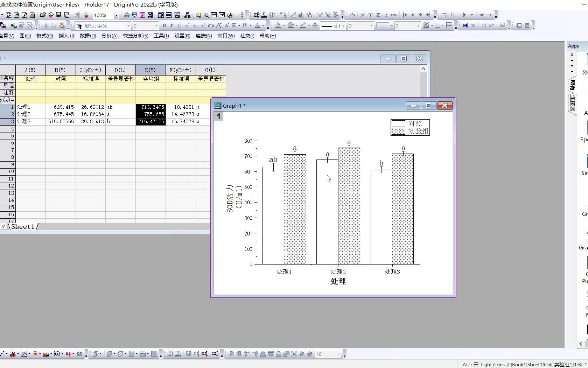Click the Statistics on Columns sigma icon
The width and height of the screenshot is (588, 368).
coord(257,15)
